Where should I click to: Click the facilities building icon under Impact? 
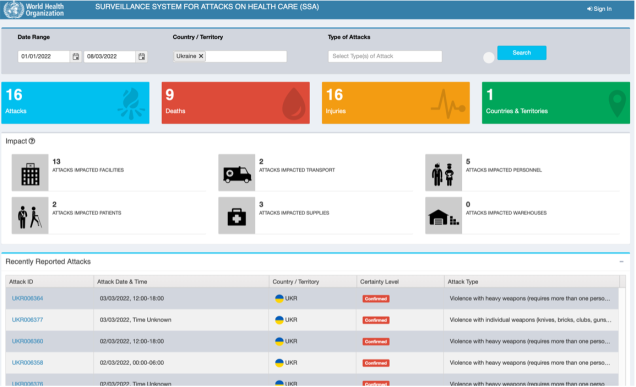(x=30, y=172)
